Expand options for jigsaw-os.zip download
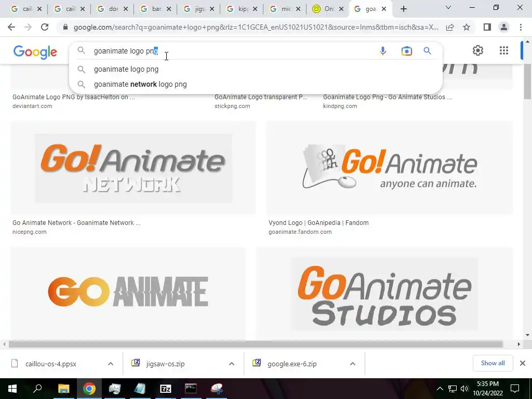The width and height of the screenshot is (532, 399). tap(232, 364)
